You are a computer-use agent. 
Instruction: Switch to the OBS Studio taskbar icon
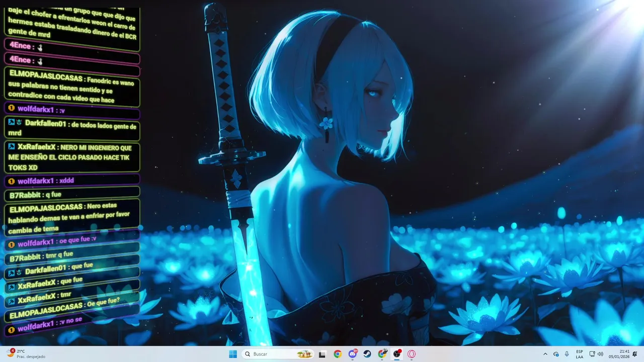[397, 354]
